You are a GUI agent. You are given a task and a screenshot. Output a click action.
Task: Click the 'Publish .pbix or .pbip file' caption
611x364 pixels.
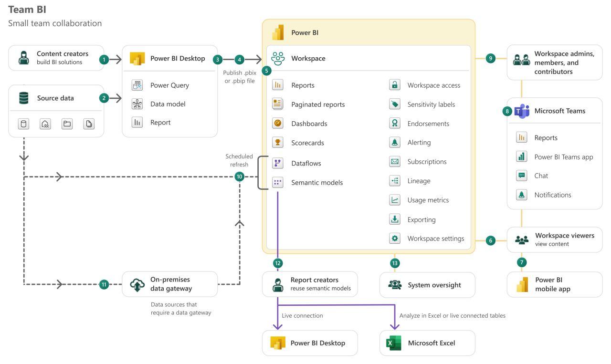(x=239, y=77)
